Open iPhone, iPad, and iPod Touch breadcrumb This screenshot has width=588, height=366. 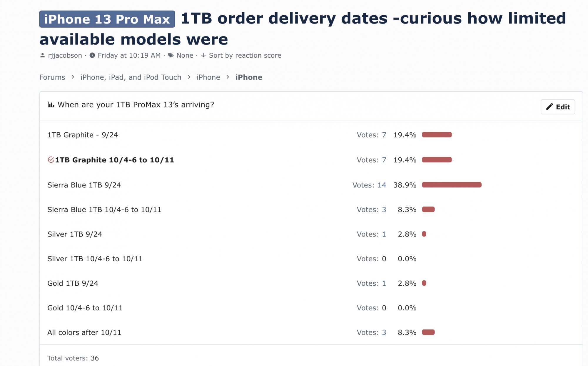point(131,77)
